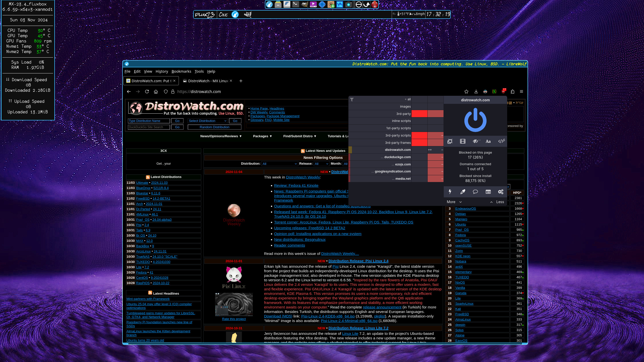644x362 pixels.
Task: Open the File menu
Action: [x=127, y=71]
